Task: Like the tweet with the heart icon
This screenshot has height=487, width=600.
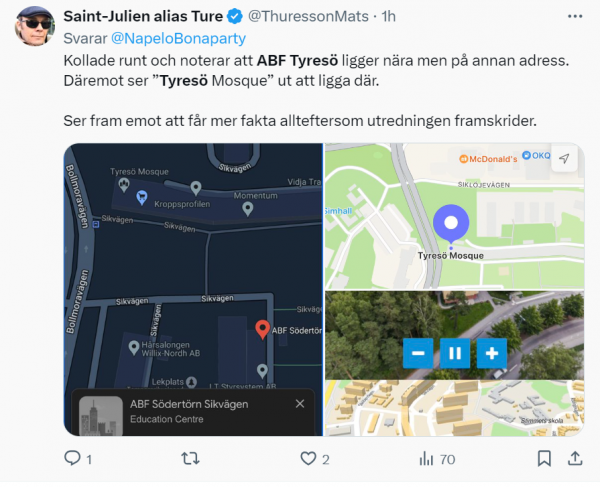Action: click(x=308, y=458)
